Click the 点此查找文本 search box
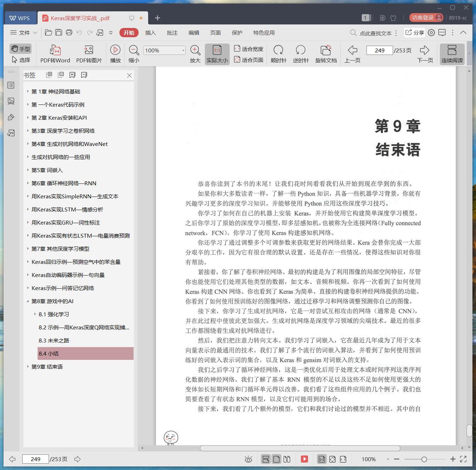The width and height of the screenshot is (476, 470). click(x=371, y=33)
